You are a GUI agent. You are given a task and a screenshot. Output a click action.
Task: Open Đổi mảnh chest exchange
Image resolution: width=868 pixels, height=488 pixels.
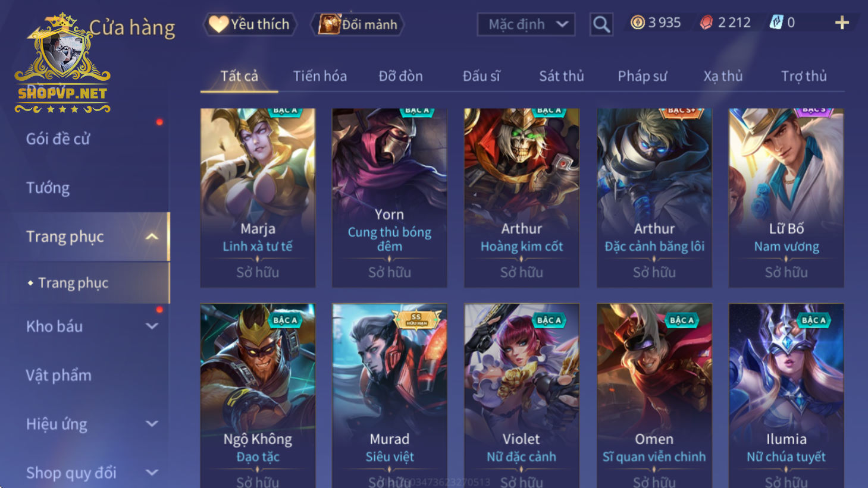tap(358, 24)
